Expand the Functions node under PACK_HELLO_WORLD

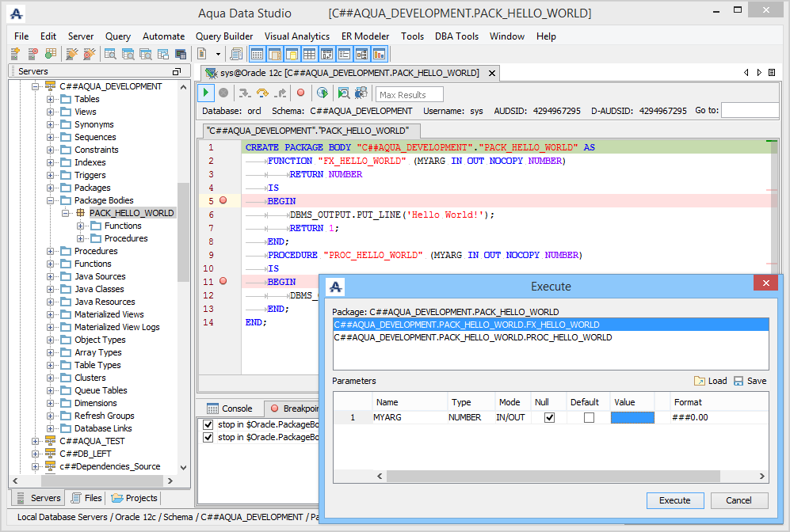pos(81,226)
